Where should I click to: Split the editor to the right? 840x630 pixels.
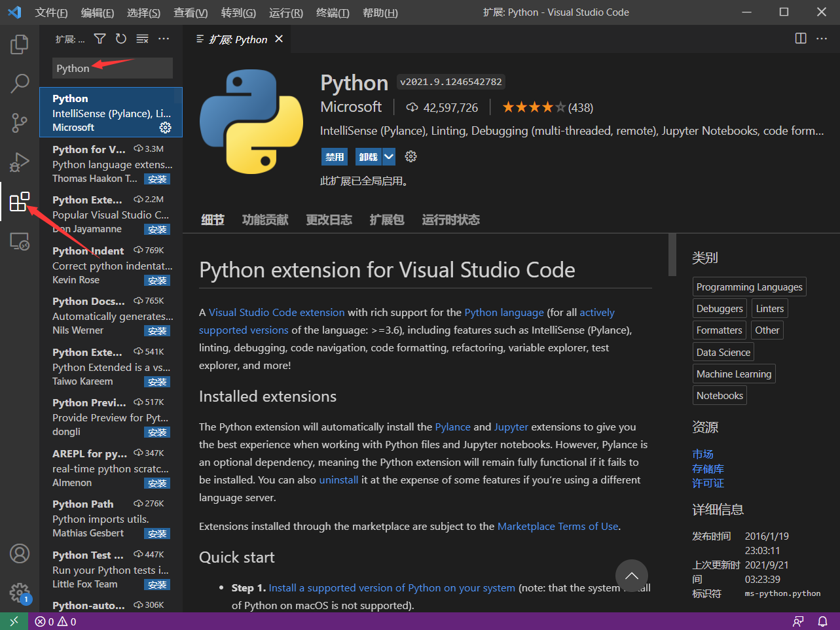coord(800,39)
